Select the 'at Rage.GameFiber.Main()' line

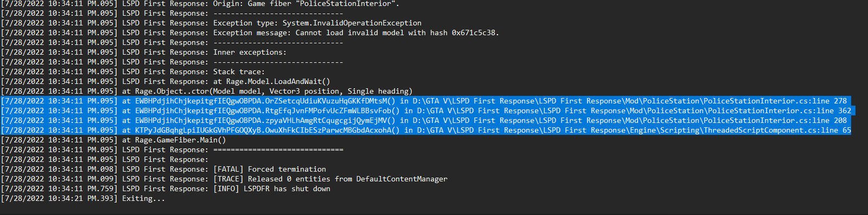pyautogui.click(x=113, y=140)
